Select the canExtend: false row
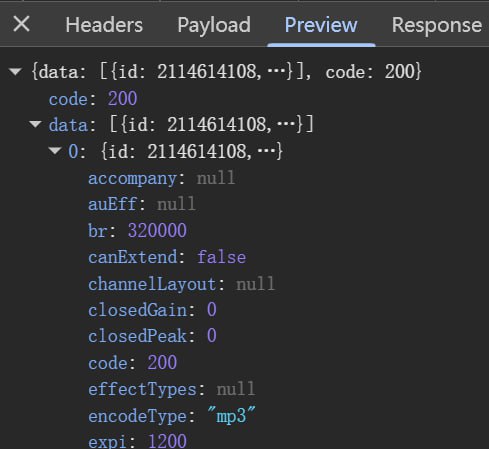 167,257
